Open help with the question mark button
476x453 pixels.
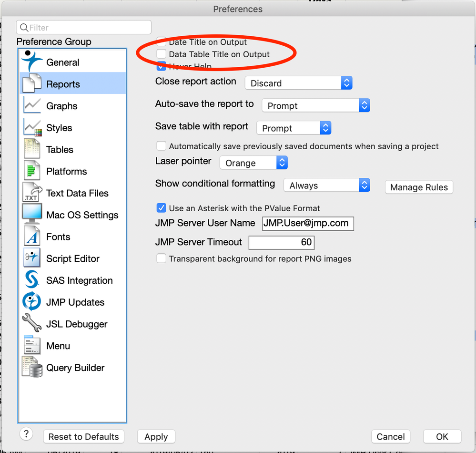tap(26, 434)
